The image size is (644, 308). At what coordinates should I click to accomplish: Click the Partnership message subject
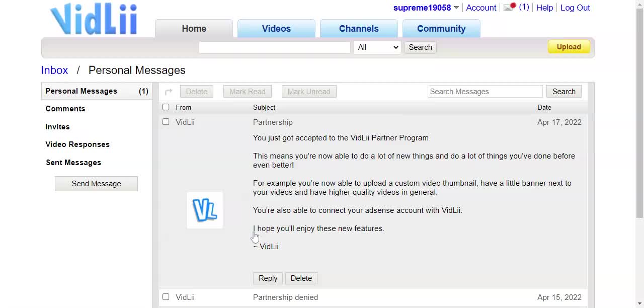273,122
